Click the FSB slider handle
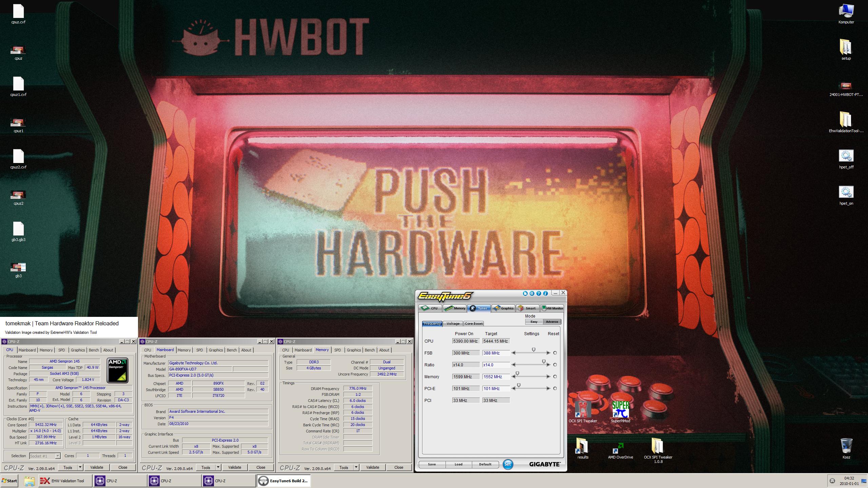 coord(533,350)
